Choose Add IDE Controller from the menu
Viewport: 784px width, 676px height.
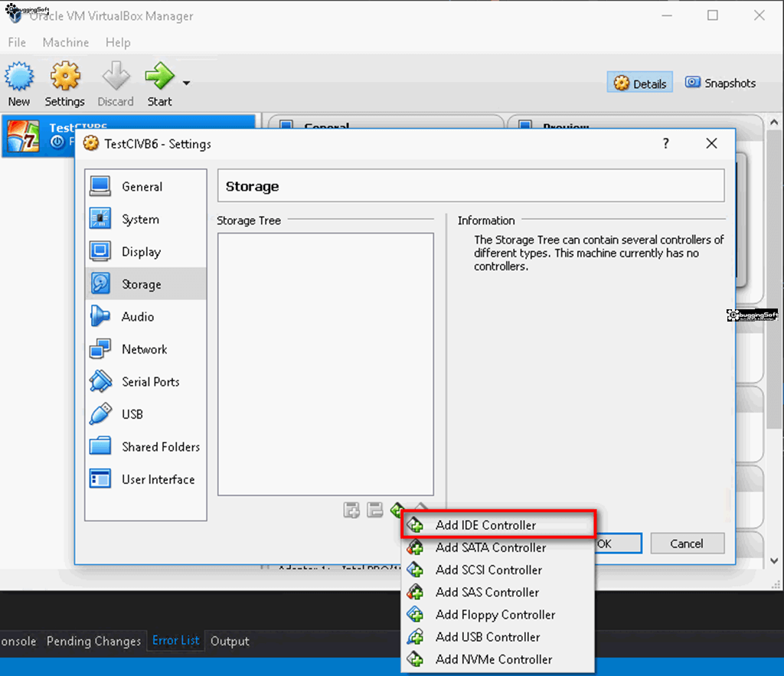498,524
